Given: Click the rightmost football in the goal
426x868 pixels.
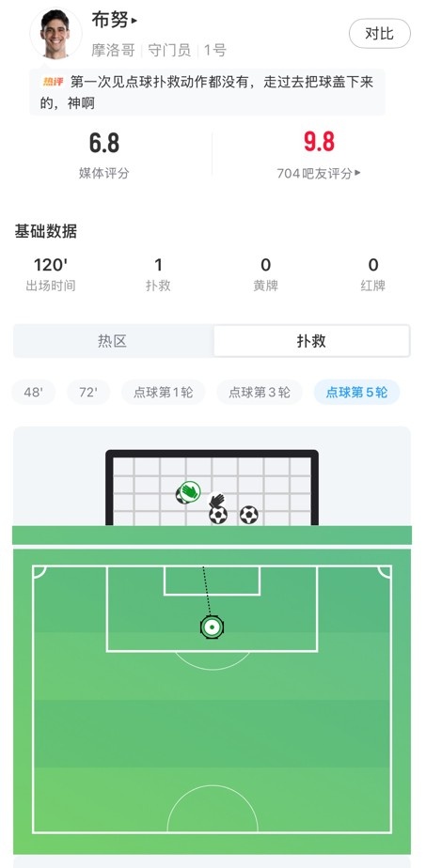Looking at the screenshot, I should pos(249,516).
